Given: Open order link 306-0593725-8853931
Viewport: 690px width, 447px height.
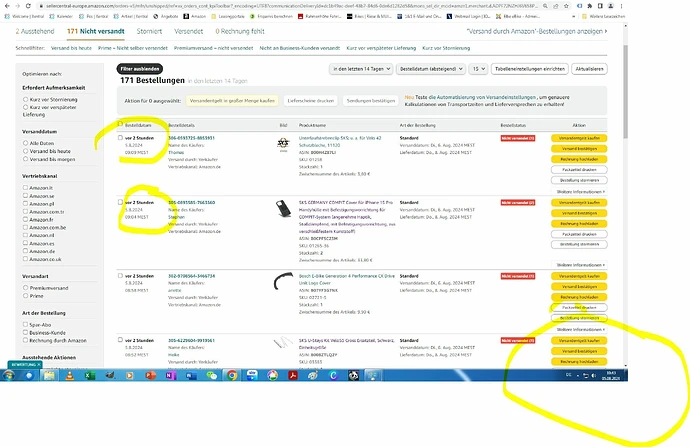Looking at the screenshot, I should (x=191, y=138).
